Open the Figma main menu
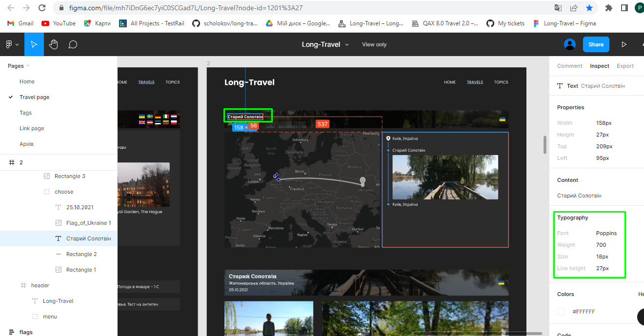This screenshot has height=336, width=644. [10, 44]
